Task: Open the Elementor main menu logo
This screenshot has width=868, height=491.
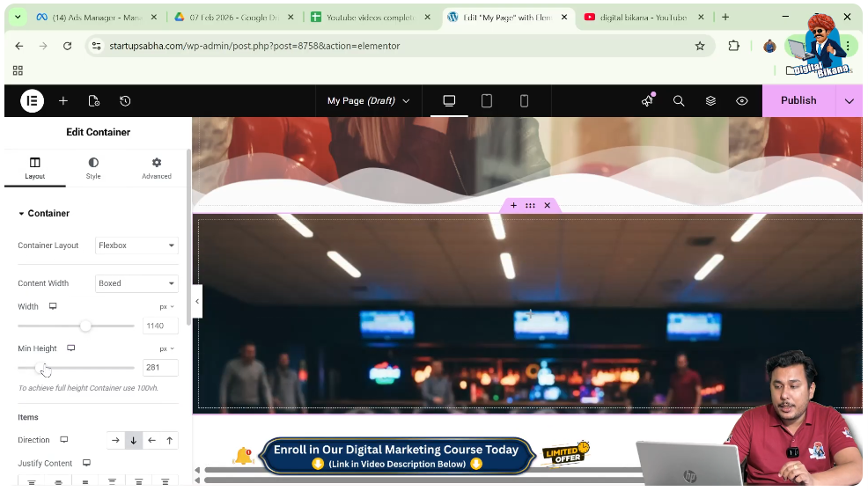Action: pos(32,101)
